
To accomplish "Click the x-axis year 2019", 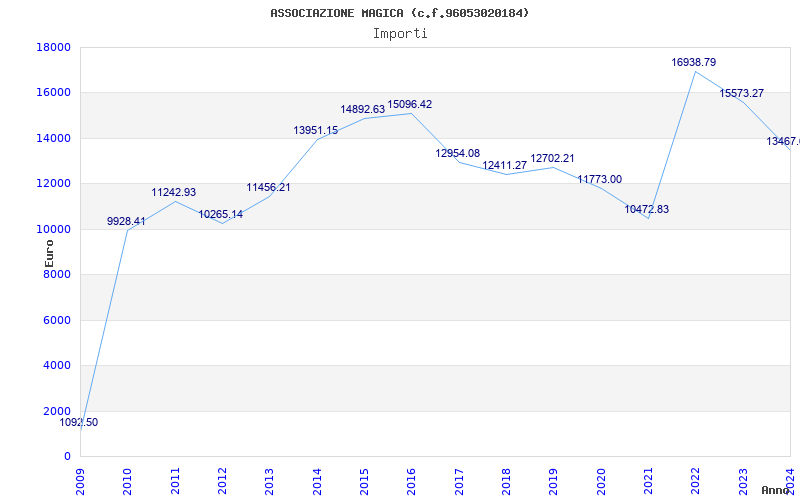I will (553, 482).
